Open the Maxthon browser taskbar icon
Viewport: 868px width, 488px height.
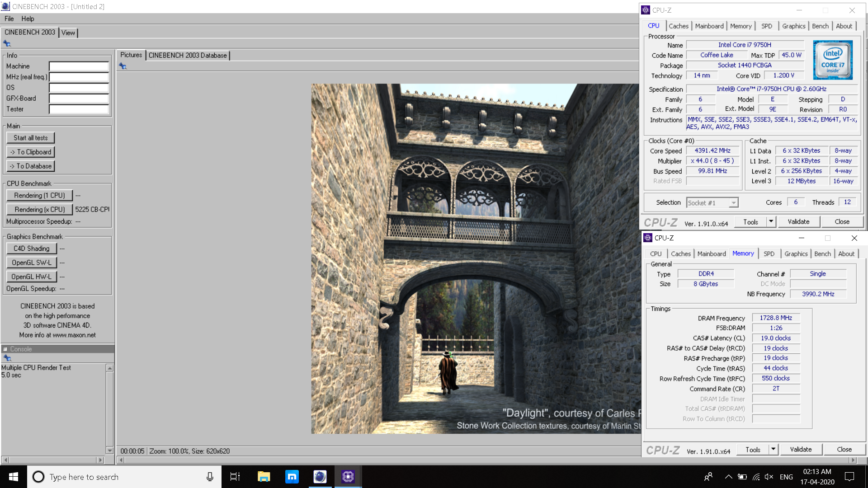click(x=292, y=477)
